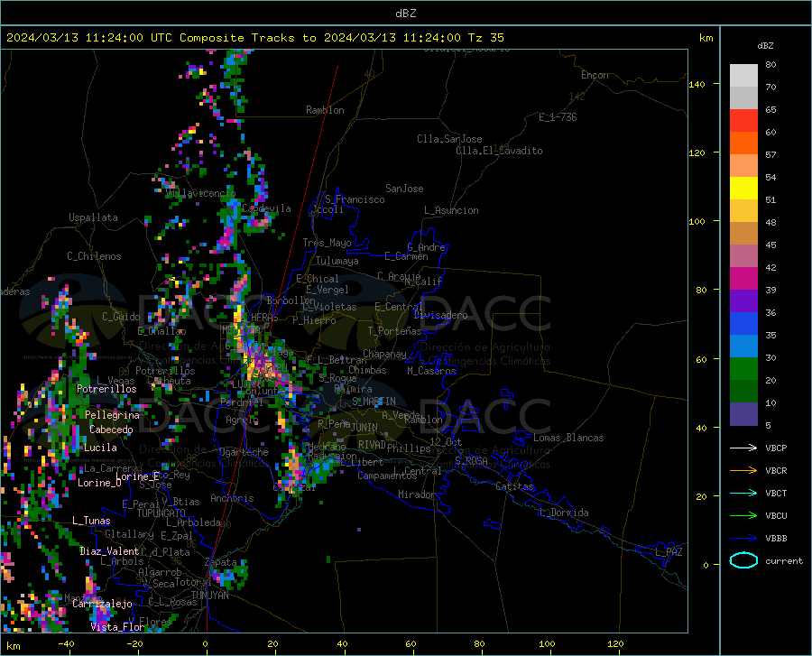
Task: Click the 'Composite Tracks to' header text
Action: click(248, 38)
